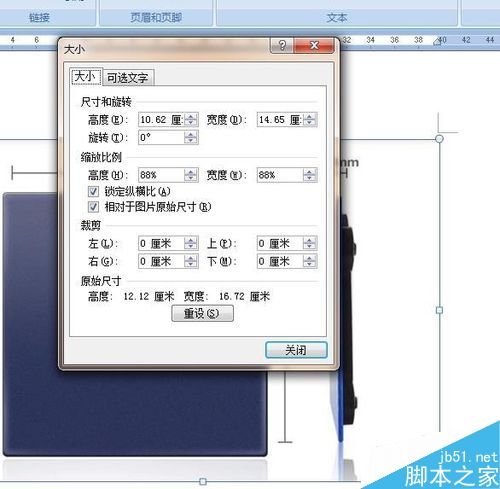
Task: Click the 链接 ribbon group label
Action: (x=39, y=17)
